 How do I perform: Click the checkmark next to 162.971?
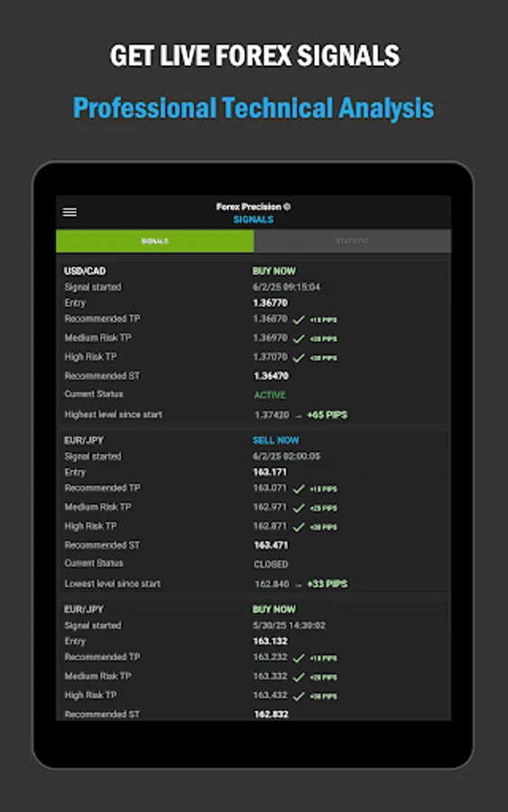299,509
